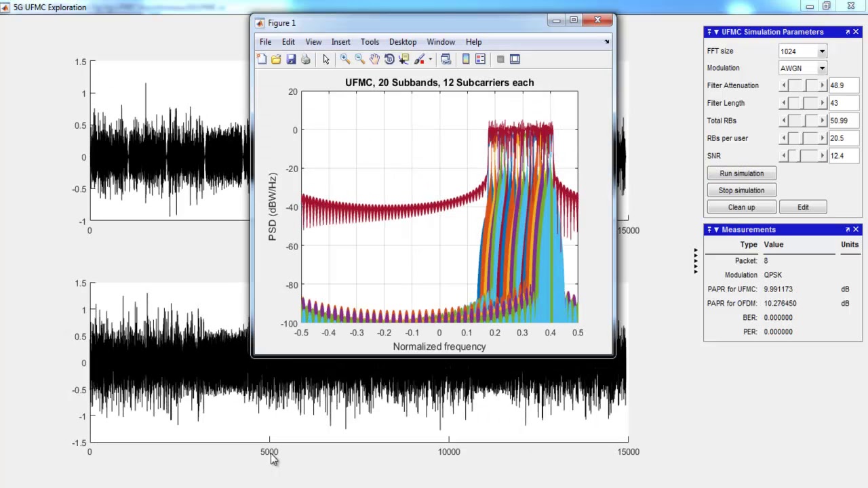868x488 pixels.
Task: Click the Clean up button
Action: [x=741, y=207]
